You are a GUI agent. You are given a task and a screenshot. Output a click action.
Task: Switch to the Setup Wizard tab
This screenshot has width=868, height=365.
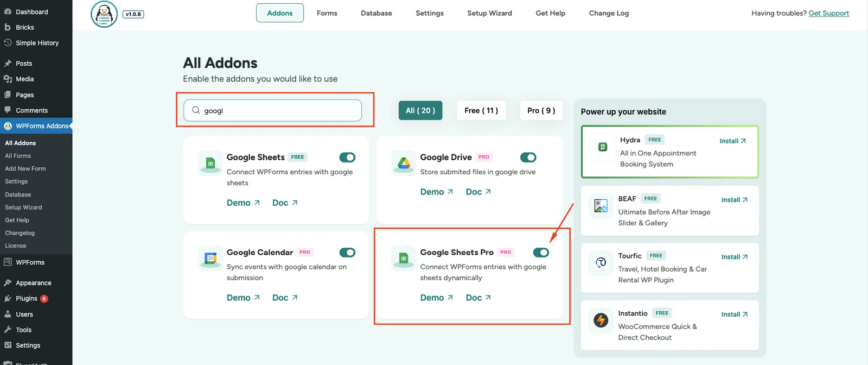point(489,13)
